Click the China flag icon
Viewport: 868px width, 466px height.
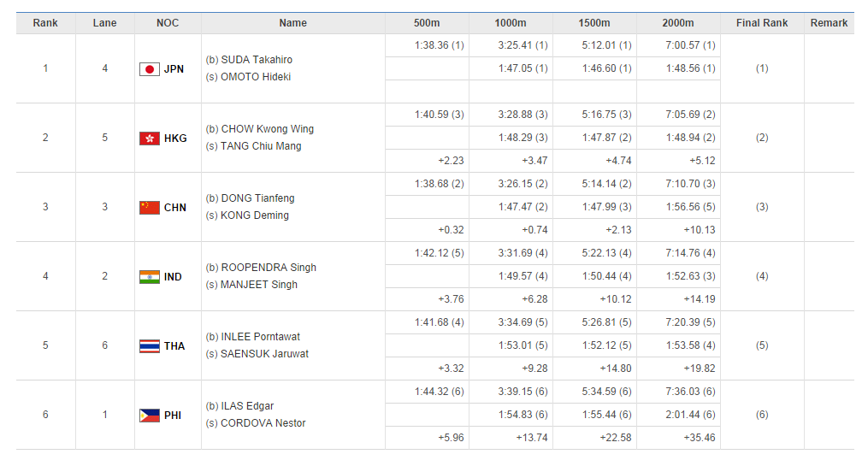click(x=149, y=208)
